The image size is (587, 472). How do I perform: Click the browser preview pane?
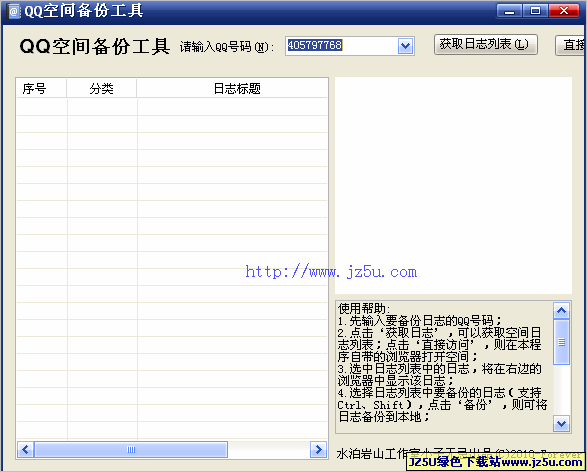(x=453, y=185)
